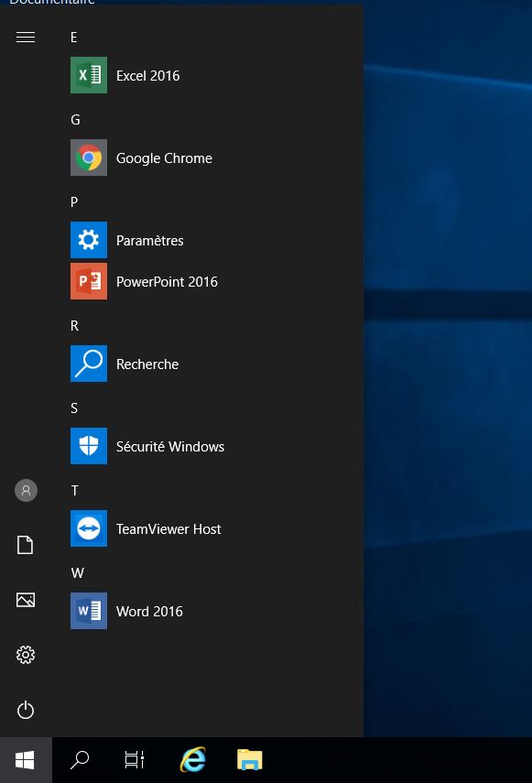The image size is (532, 783).
Task: Launch Google Chrome from its icon
Action: [88, 158]
